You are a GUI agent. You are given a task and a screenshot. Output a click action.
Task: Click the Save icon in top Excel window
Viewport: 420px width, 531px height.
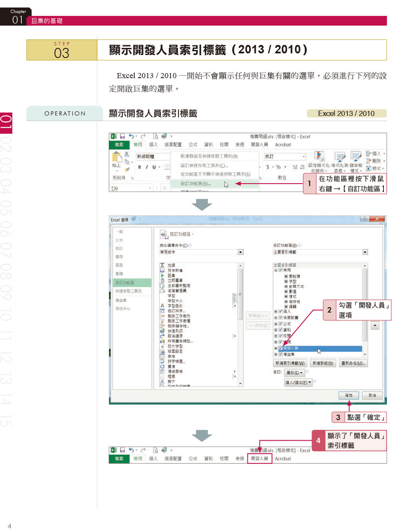(x=123, y=136)
